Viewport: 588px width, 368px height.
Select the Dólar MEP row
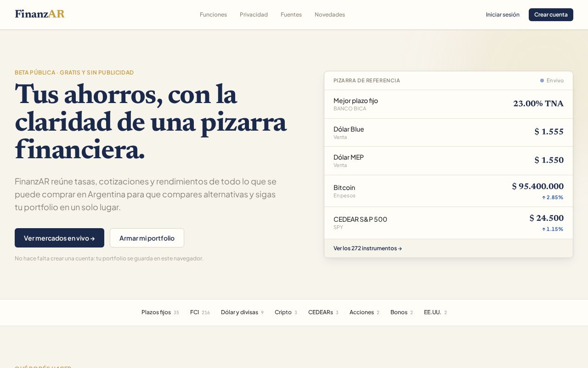click(x=448, y=161)
